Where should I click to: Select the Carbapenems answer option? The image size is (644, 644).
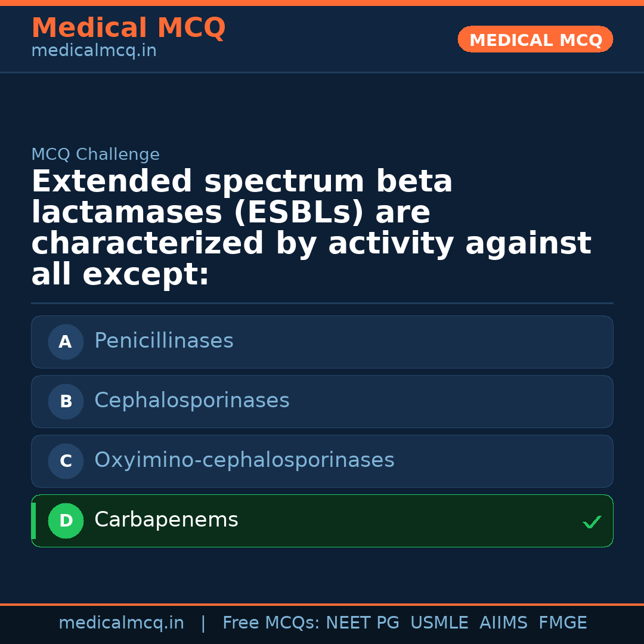tap(322, 521)
